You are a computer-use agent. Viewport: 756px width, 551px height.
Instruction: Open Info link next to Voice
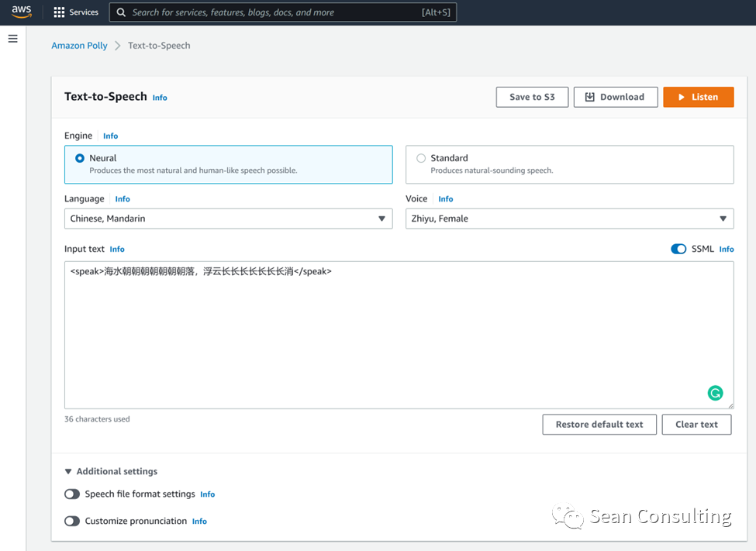446,199
